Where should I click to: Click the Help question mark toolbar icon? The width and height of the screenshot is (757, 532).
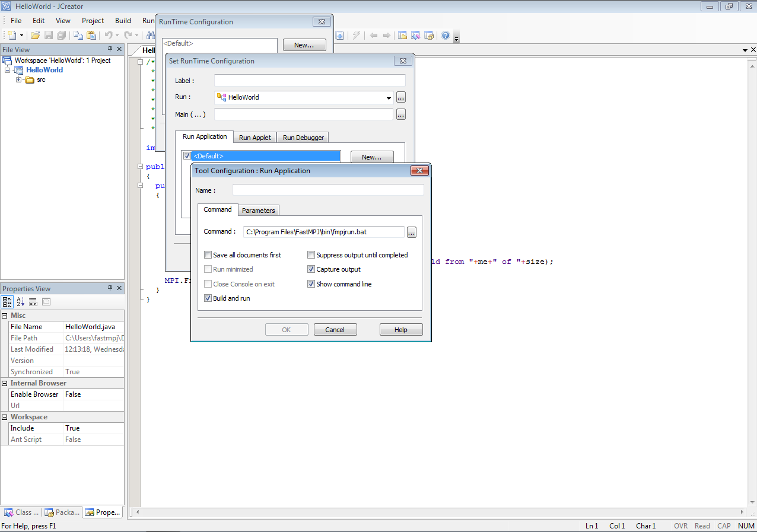pos(446,36)
